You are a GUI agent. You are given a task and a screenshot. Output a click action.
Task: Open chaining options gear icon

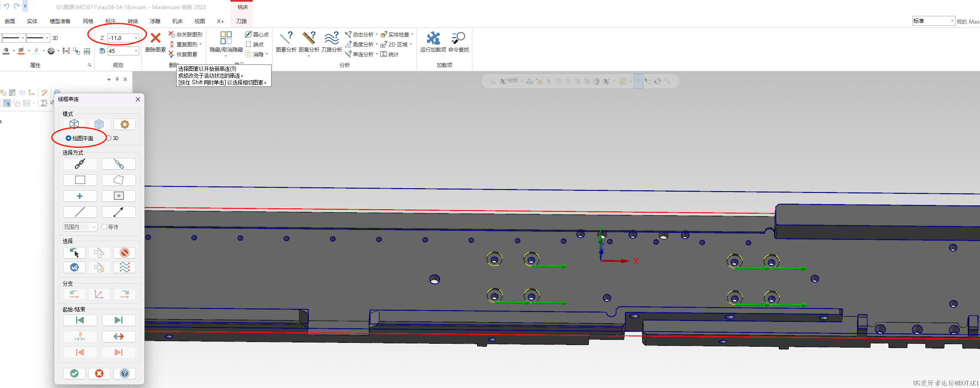125,124
